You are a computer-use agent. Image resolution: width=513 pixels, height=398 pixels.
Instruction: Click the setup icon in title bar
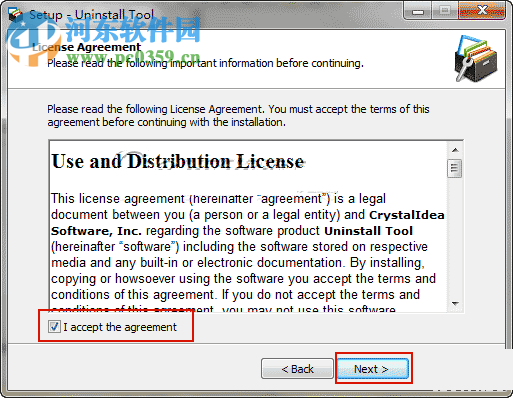pos(15,15)
